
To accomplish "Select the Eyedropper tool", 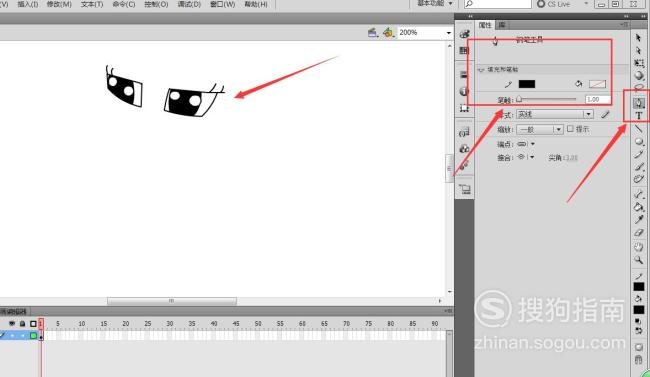I will (639, 219).
